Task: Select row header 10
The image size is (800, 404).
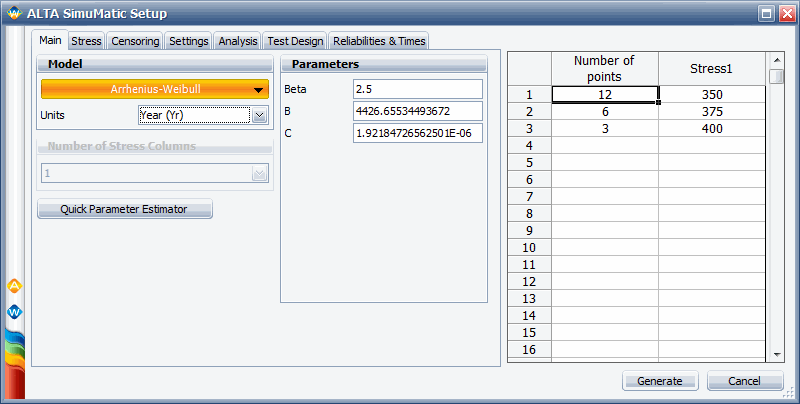Action: [530, 247]
